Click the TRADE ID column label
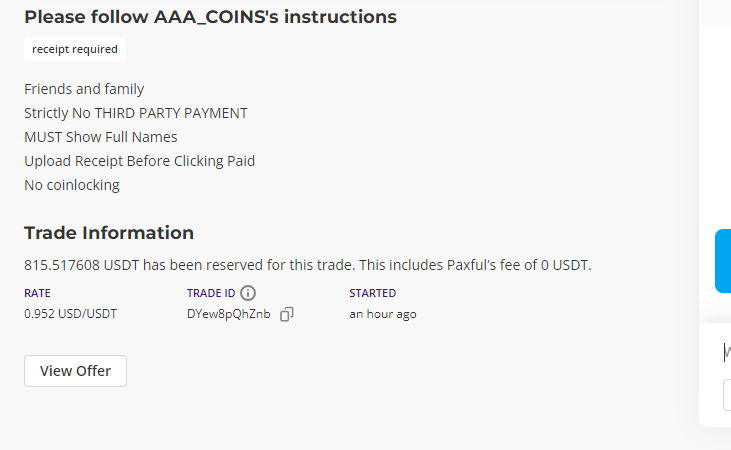The height and width of the screenshot is (450, 731). (211, 293)
